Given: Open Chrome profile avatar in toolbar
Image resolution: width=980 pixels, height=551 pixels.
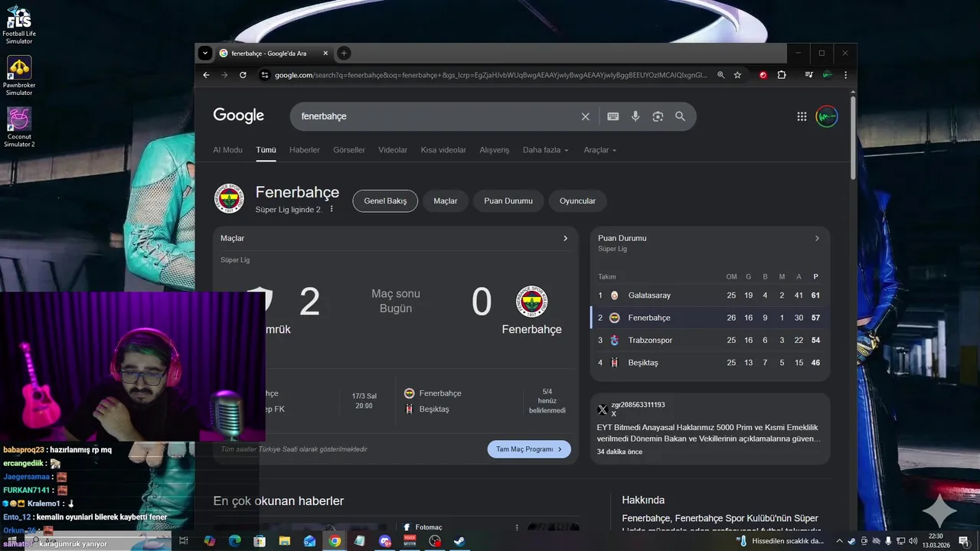Looking at the screenshot, I should (828, 75).
